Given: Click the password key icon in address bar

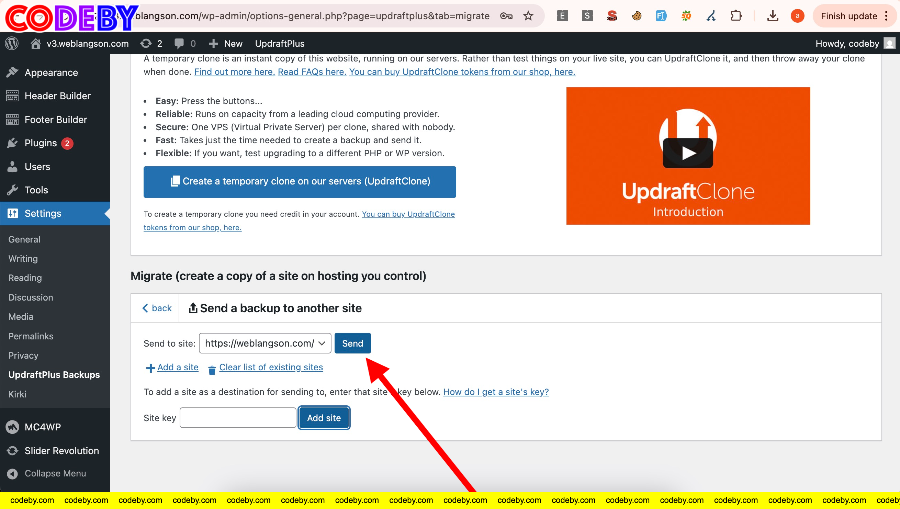Looking at the screenshot, I should (x=506, y=16).
